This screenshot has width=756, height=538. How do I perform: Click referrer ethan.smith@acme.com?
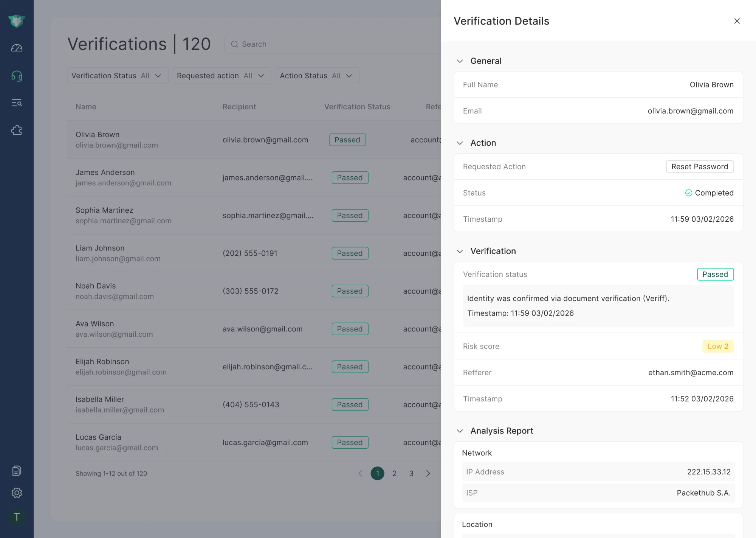click(691, 373)
